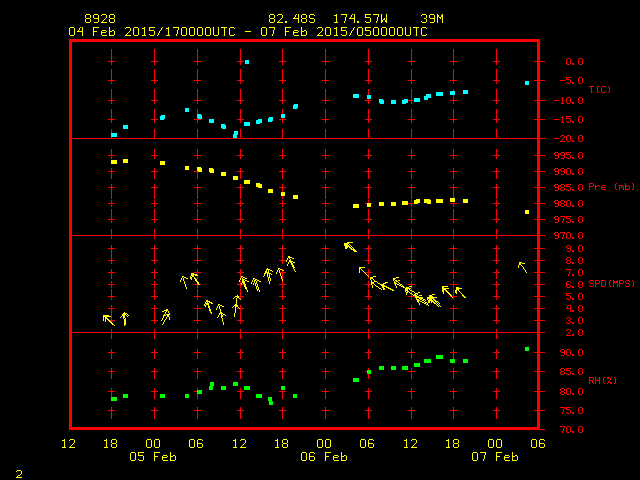Click the 985.0 pressure tick label
This screenshot has height=480, width=640.
tap(569, 188)
